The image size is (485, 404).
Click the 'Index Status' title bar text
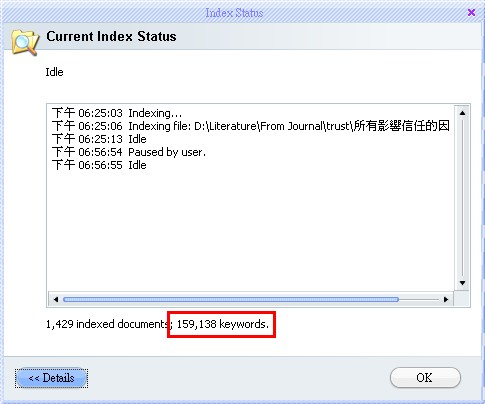click(234, 13)
